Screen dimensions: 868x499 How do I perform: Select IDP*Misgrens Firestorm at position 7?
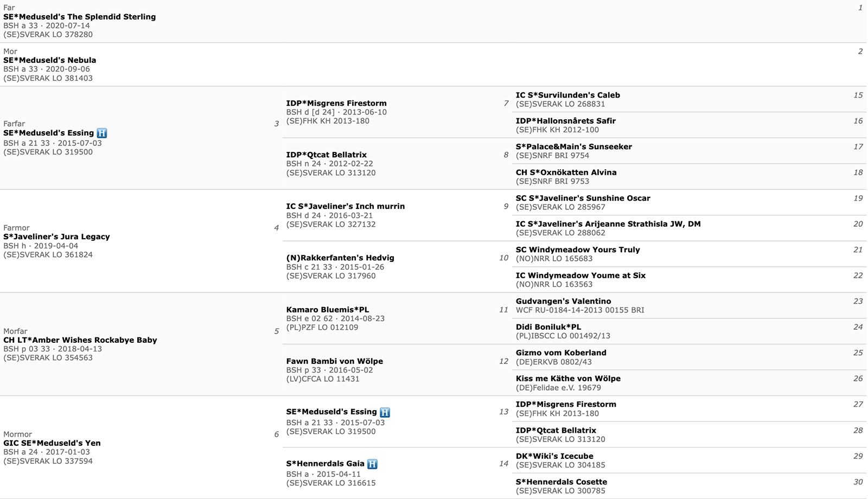tap(336, 103)
